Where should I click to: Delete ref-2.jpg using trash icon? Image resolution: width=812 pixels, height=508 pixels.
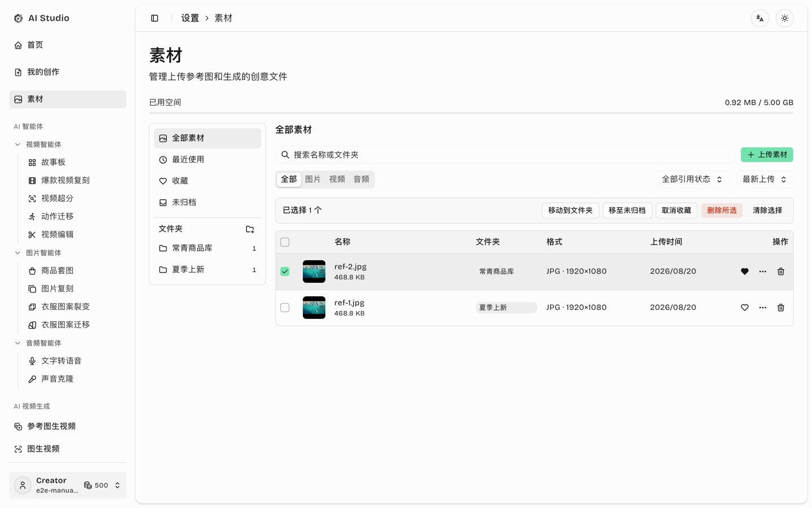pos(780,271)
